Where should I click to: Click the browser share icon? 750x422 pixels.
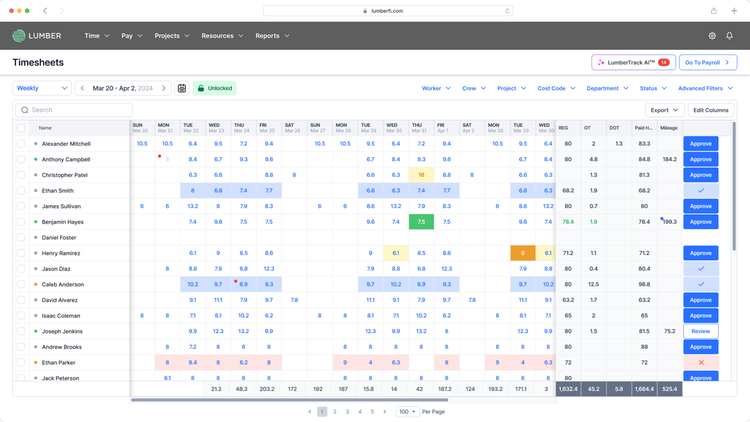(x=714, y=11)
